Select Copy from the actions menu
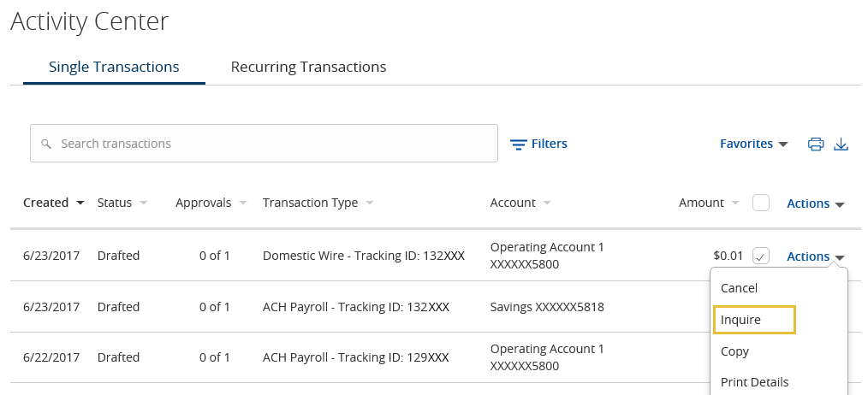The width and height of the screenshot is (868, 395). 734,352
